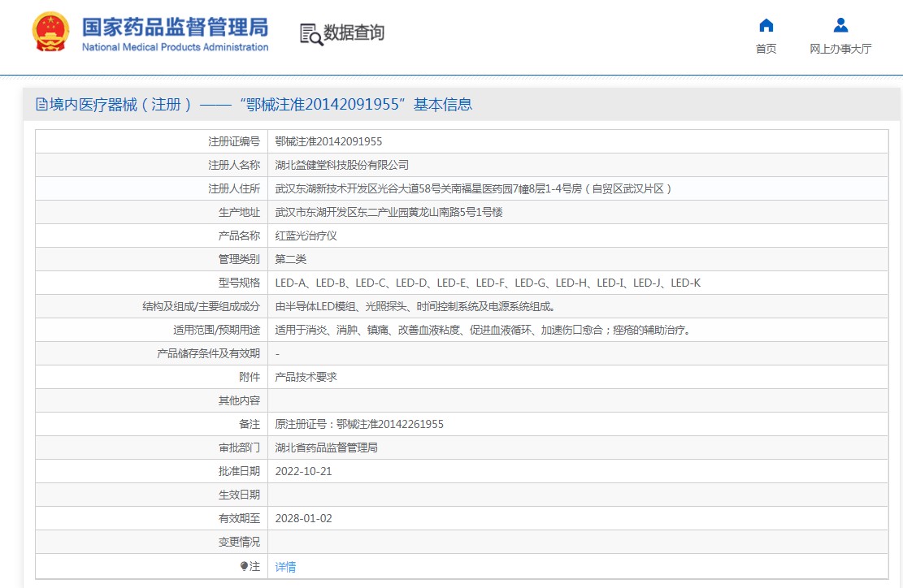Click the 数据查询 heading text
This screenshot has width=903, height=588.
coord(354,32)
